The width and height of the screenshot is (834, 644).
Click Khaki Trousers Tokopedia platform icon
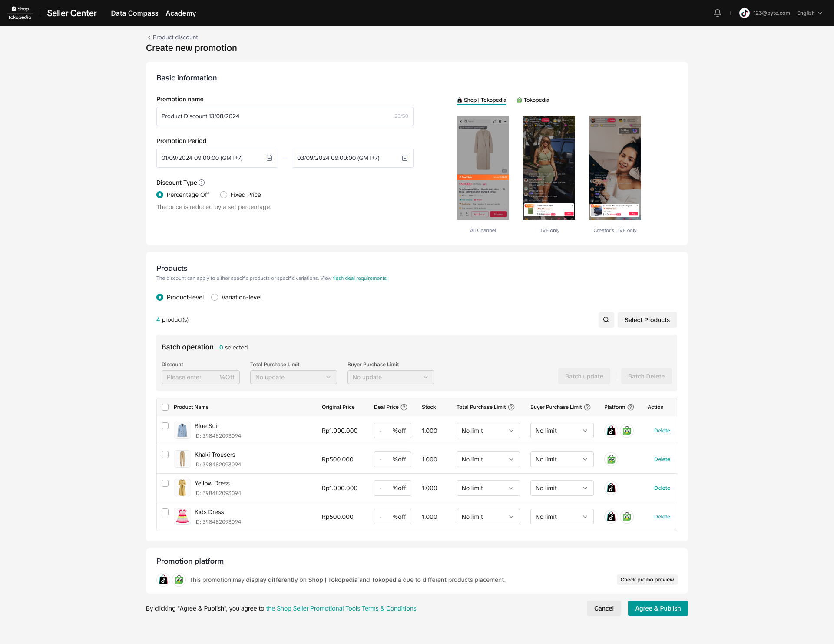point(611,459)
